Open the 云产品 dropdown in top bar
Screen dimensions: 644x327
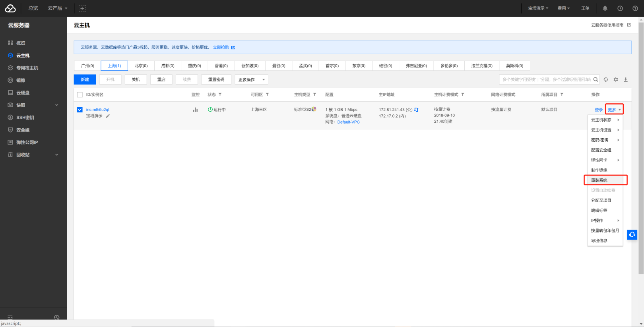(58, 8)
